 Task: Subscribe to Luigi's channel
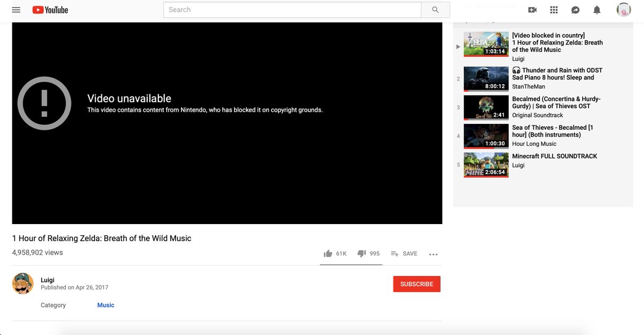coord(417,284)
